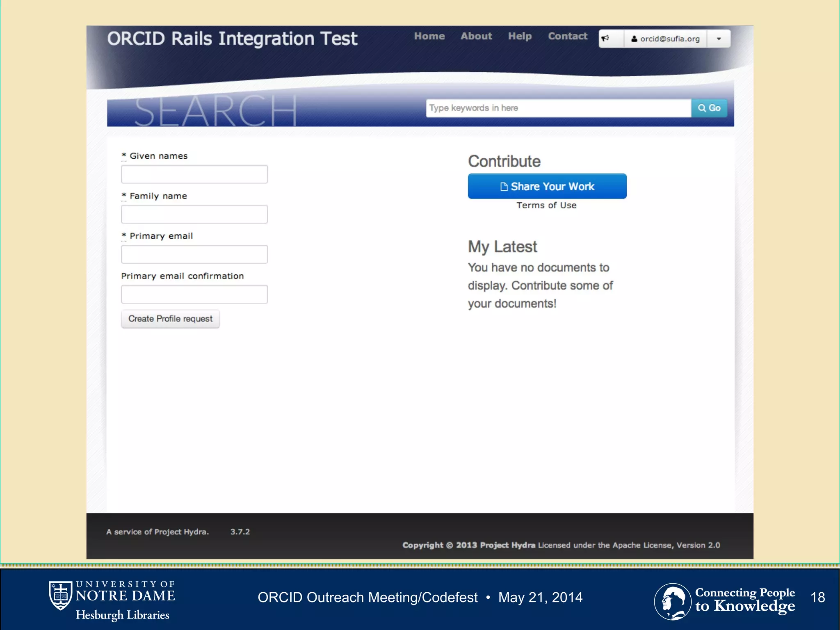Viewport: 840px width, 630px height.
Task: Focus the Family name input field
Action: click(x=194, y=214)
